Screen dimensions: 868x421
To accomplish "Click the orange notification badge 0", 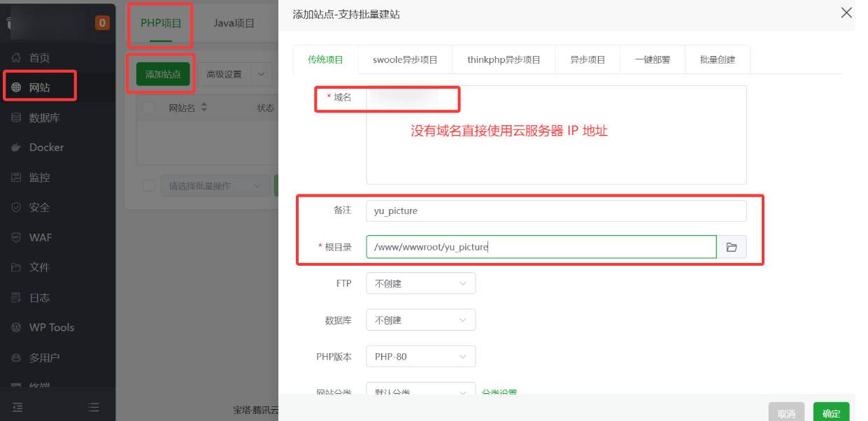I will click(x=103, y=23).
